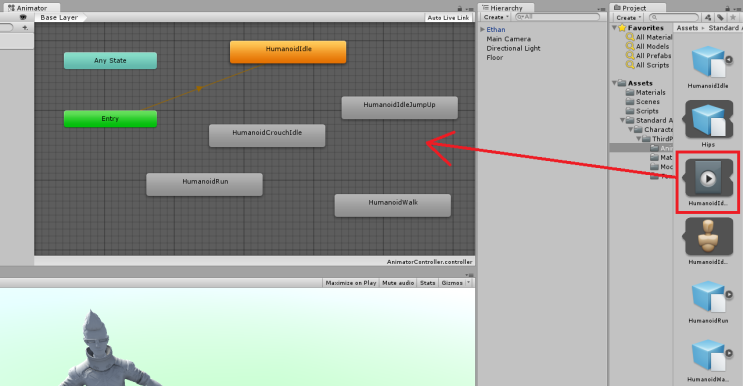
Task: Open the Gizmos dropdown arrow
Action: coord(469,283)
